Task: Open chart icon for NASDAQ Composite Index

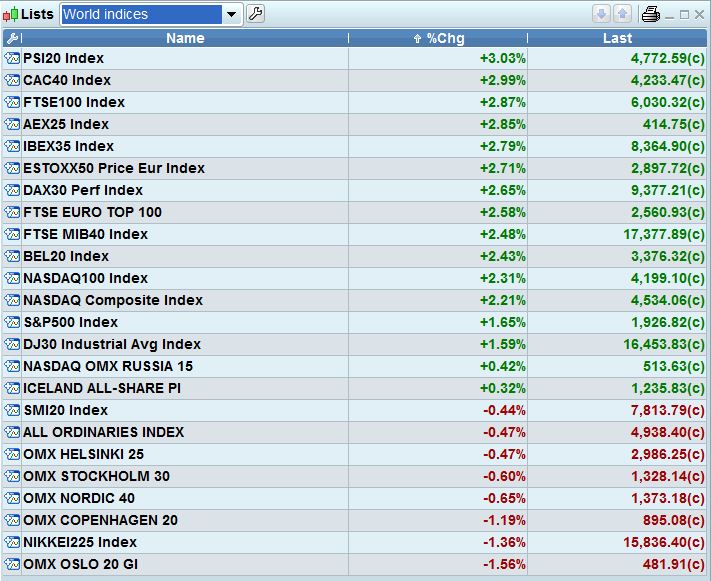Action: 12,300
